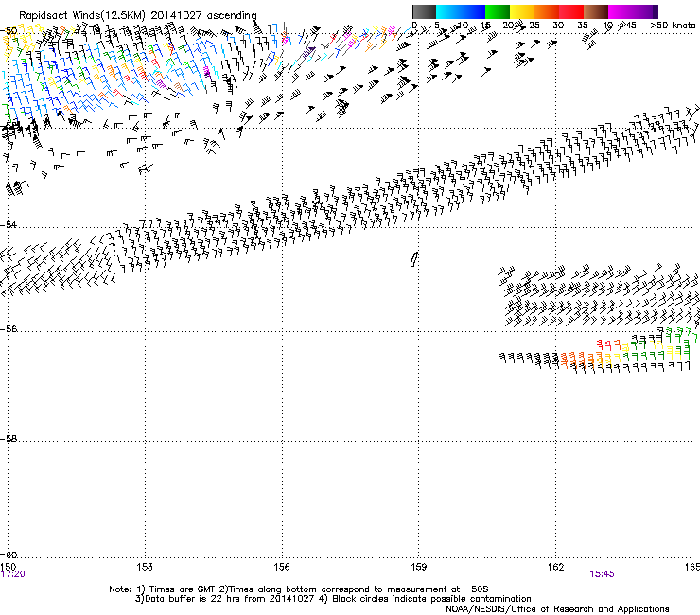Click the '153' longitude axis label
Screen dimensions: 700x615
(x=145, y=567)
